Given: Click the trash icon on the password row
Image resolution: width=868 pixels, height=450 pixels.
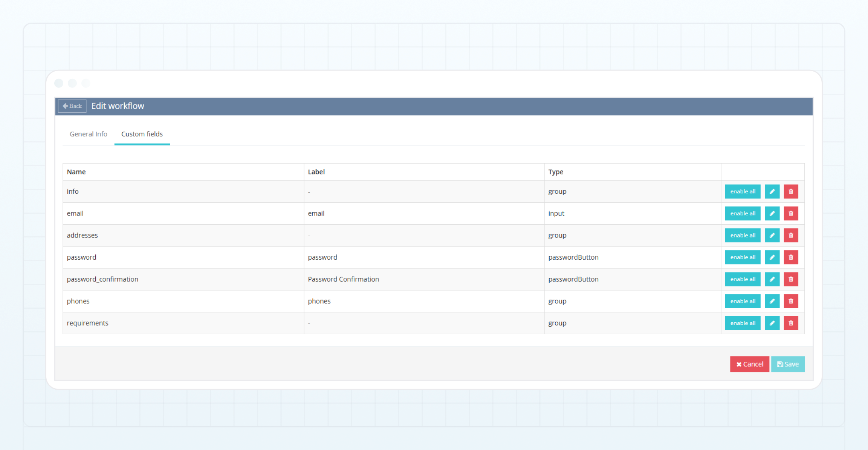Looking at the screenshot, I should click(791, 257).
